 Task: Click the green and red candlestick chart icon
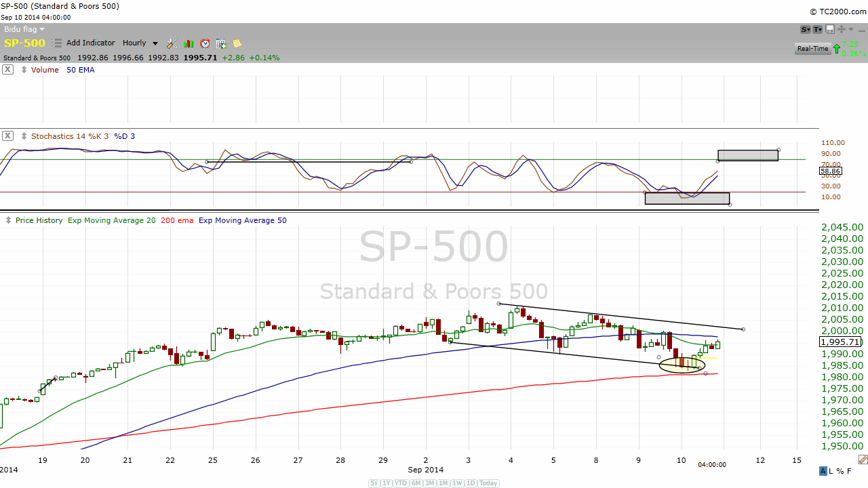pos(189,43)
